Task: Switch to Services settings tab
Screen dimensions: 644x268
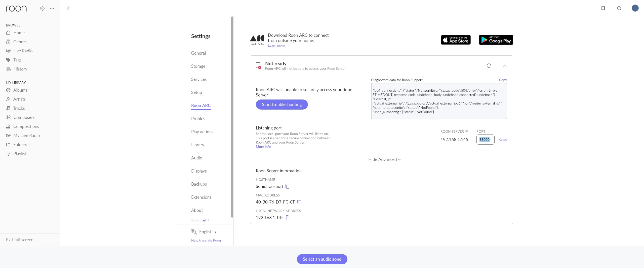Action: coord(199,79)
